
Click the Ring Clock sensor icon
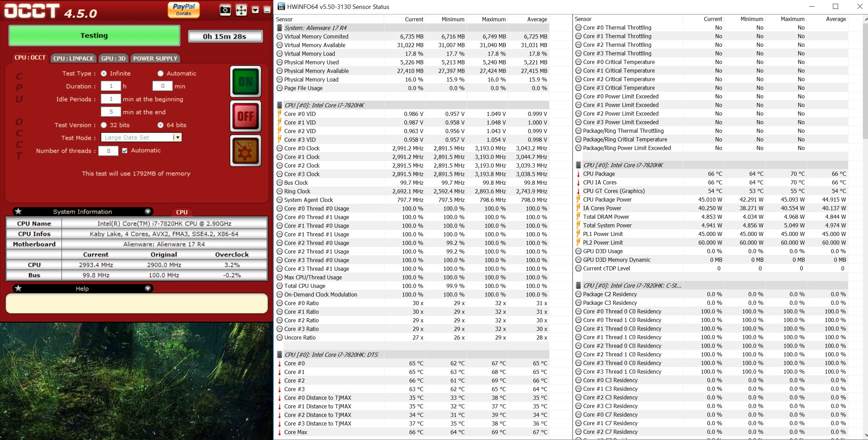[280, 191]
